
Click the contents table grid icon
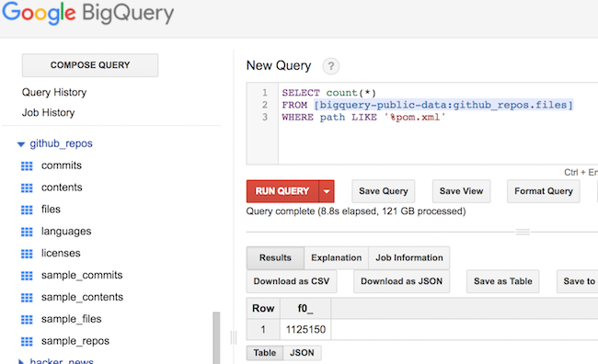point(27,188)
